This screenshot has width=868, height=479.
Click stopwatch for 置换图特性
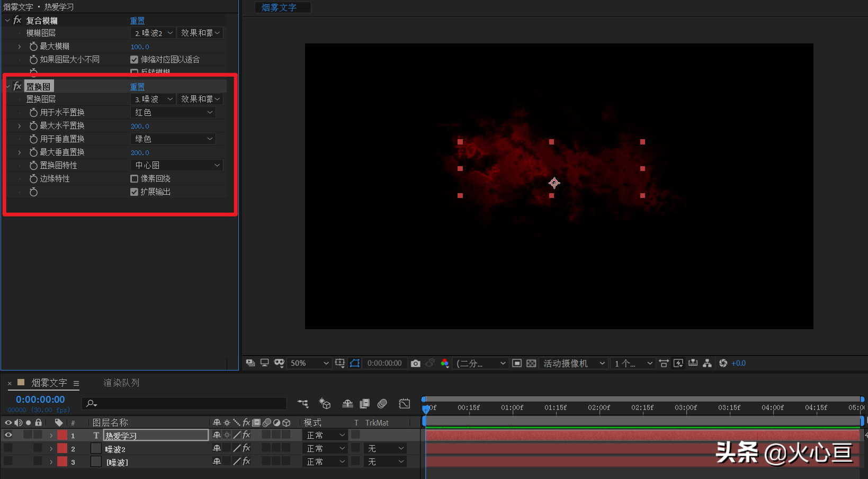point(33,166)
